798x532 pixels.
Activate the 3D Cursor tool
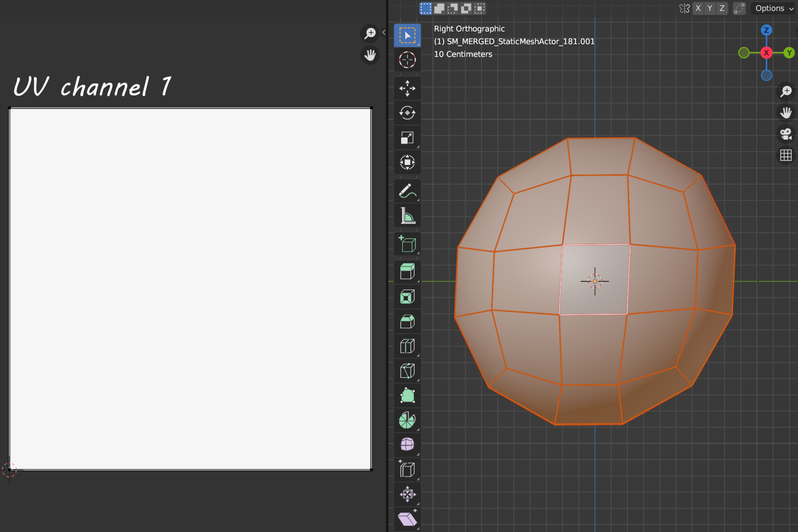407,60
